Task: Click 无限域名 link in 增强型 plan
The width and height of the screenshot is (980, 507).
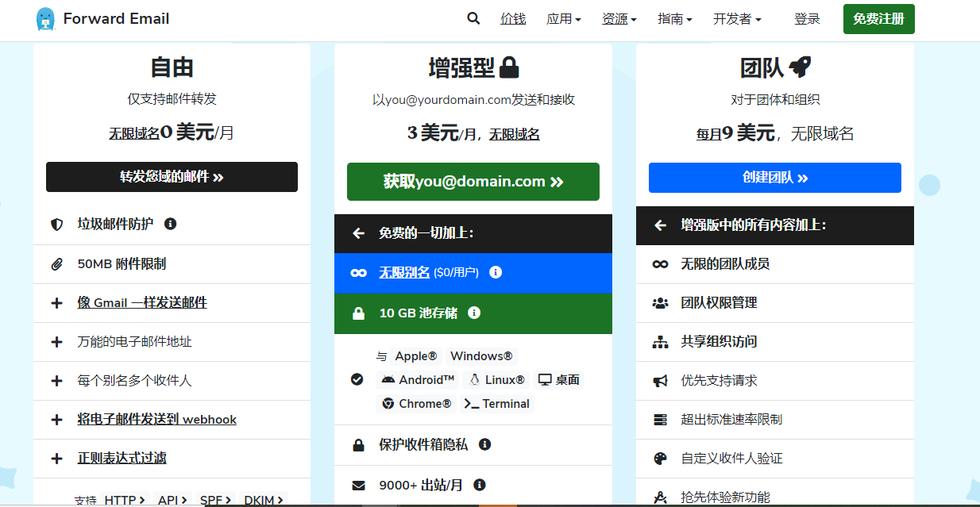Action: point(515,134)
